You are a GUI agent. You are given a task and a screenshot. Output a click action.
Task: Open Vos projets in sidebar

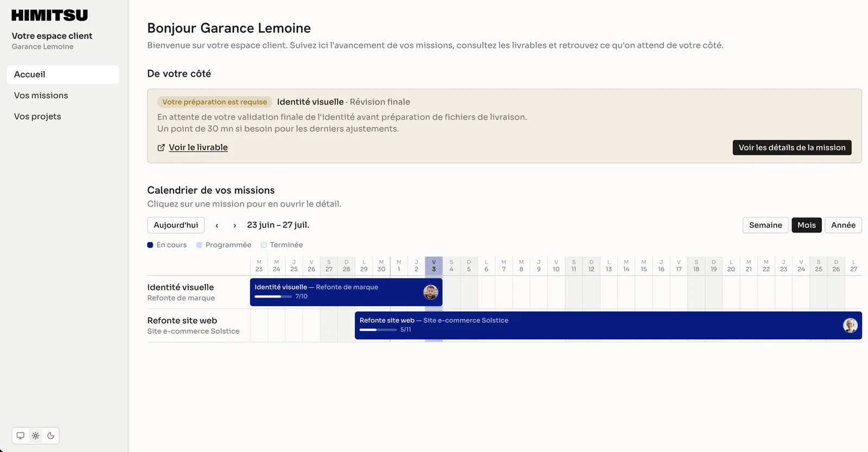pyautogui.click(x=63, y=117)
